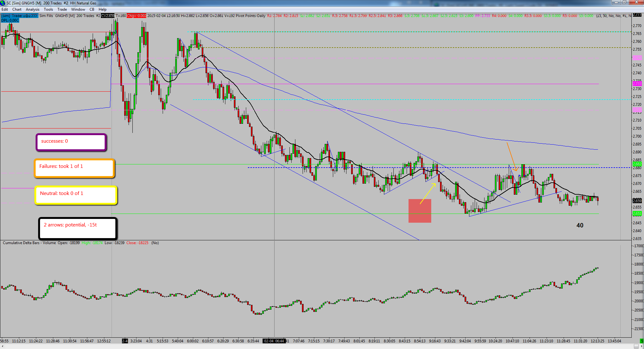Image resolution: width=644 pixels, height=349 pixels.
Task: Click the 'Low: -18239' delta value
Action: click(115, 243)
